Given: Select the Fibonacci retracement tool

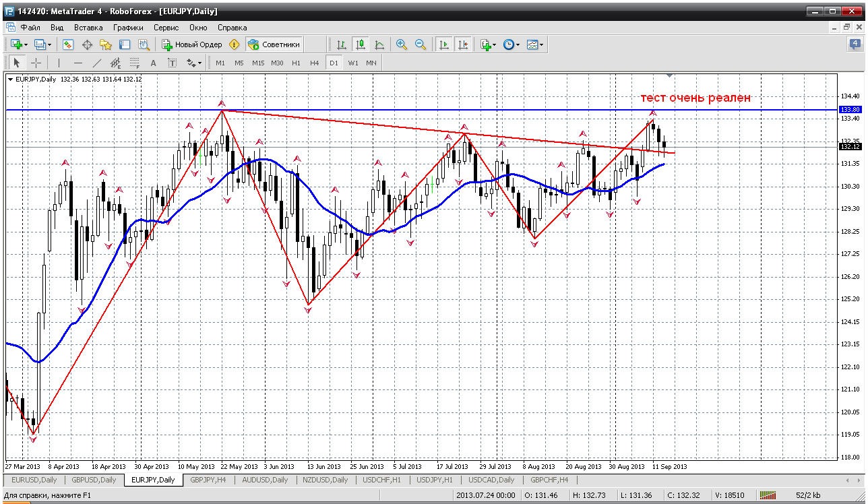Looking at the screenshot, I should pyautogui.click(x=134, y=63).
